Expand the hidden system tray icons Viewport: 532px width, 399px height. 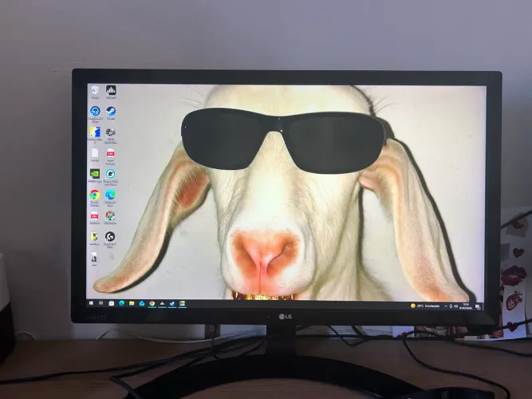[446, 306]
